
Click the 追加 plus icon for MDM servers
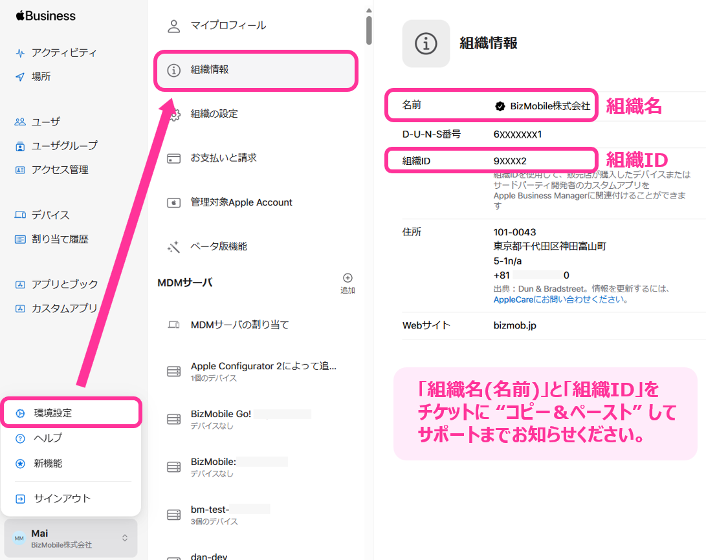(347, 278)
